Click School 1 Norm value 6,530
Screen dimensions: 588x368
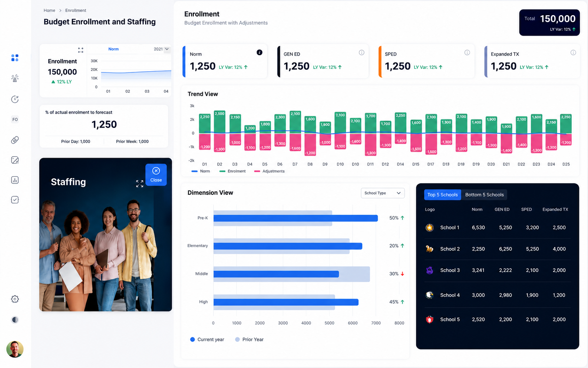tap(478, 227)
